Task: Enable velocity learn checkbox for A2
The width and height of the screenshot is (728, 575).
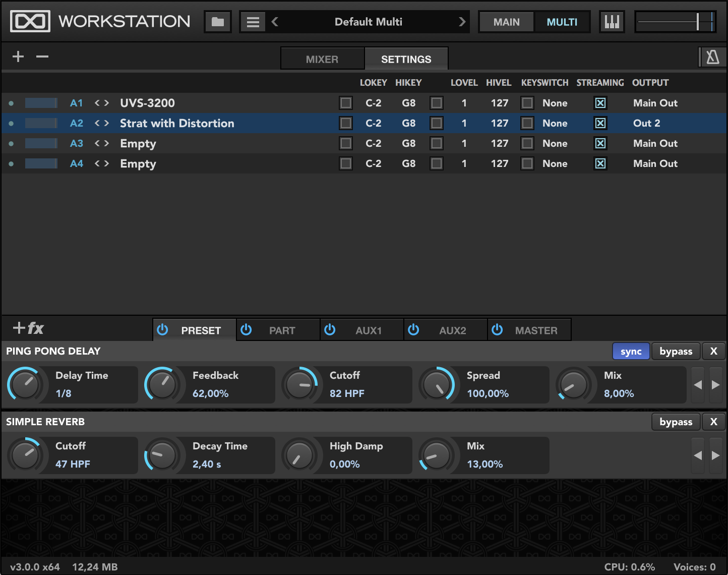Action: [437, 123]
